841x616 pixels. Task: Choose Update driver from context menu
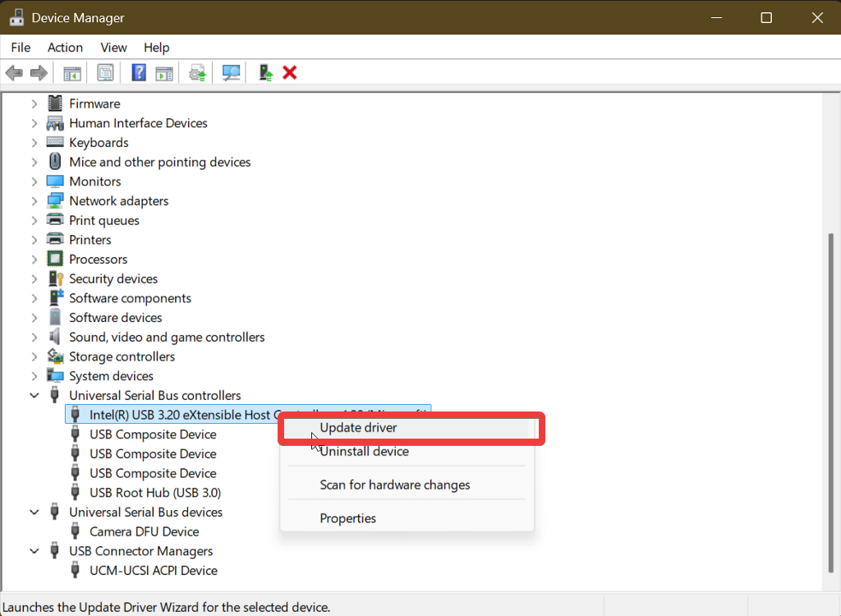point(357,428)
